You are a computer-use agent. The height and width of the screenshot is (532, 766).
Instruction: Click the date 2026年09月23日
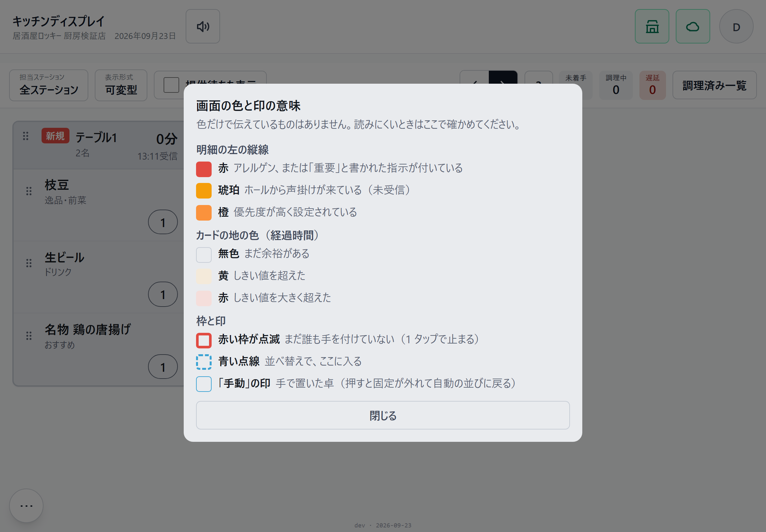(145, 36)
